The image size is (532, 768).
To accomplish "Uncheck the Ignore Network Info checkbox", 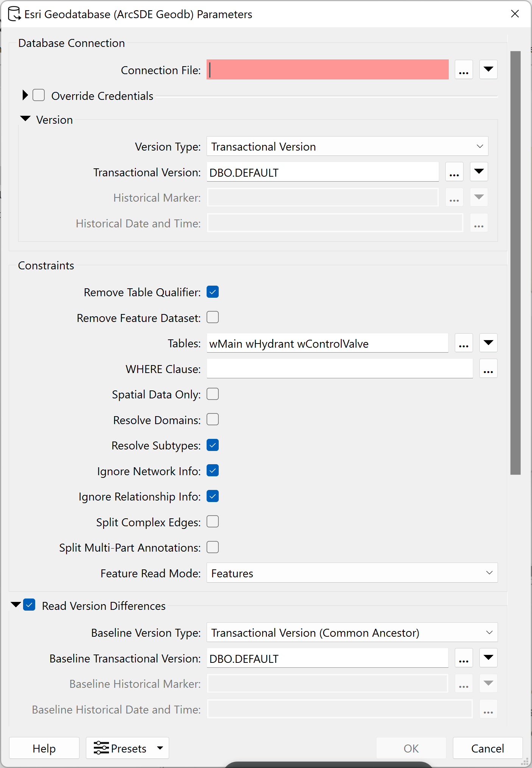I will (x=213, y=471).
